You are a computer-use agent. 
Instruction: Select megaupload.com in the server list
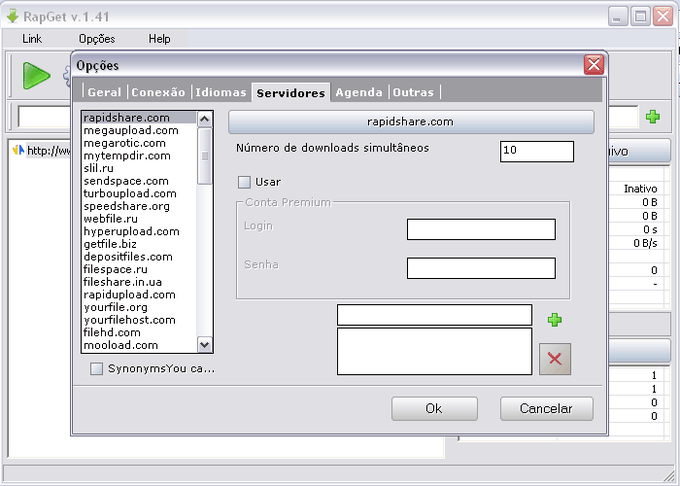pyautogui.click(x=139, y=130)
